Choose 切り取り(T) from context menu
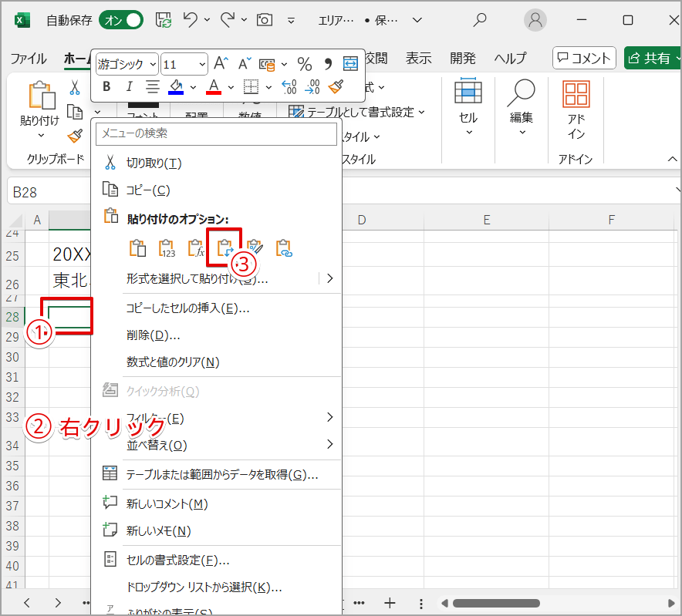This screenshot has height=616, width=682. click(x=216, y=163)
